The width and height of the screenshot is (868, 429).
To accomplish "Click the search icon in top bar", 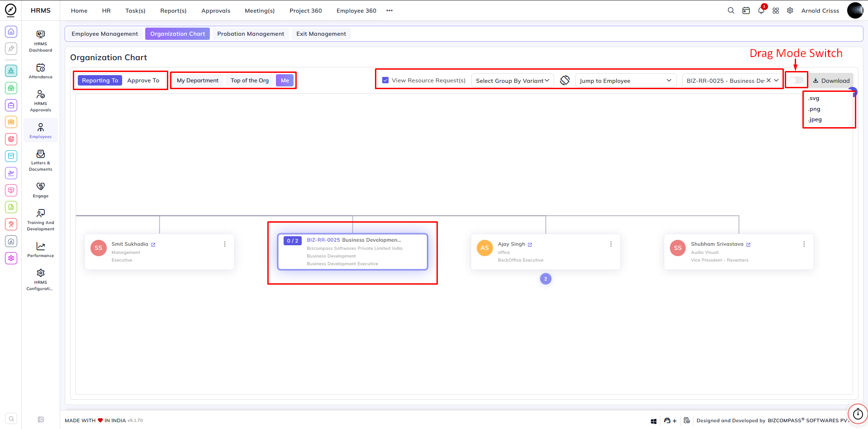I will tap(731, 10).
